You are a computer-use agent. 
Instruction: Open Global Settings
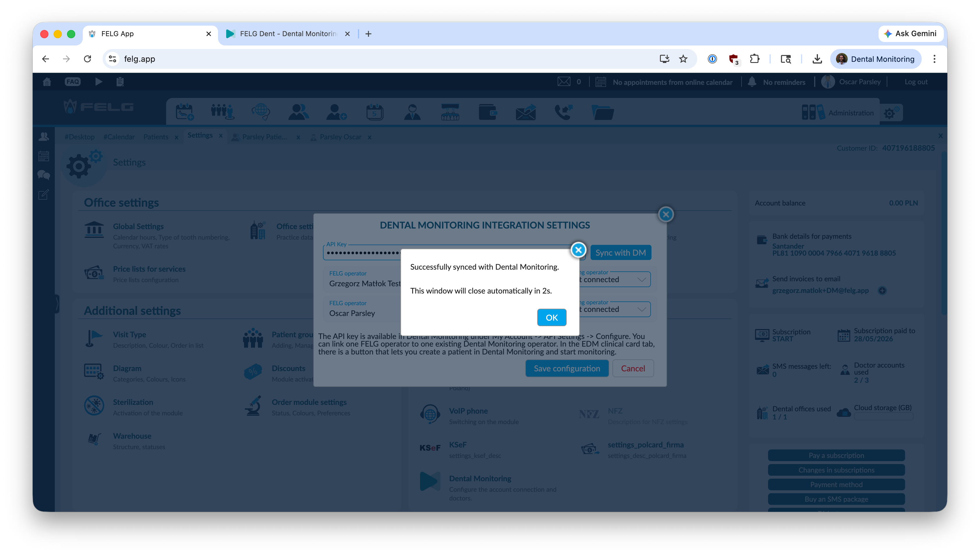point(138,226)
